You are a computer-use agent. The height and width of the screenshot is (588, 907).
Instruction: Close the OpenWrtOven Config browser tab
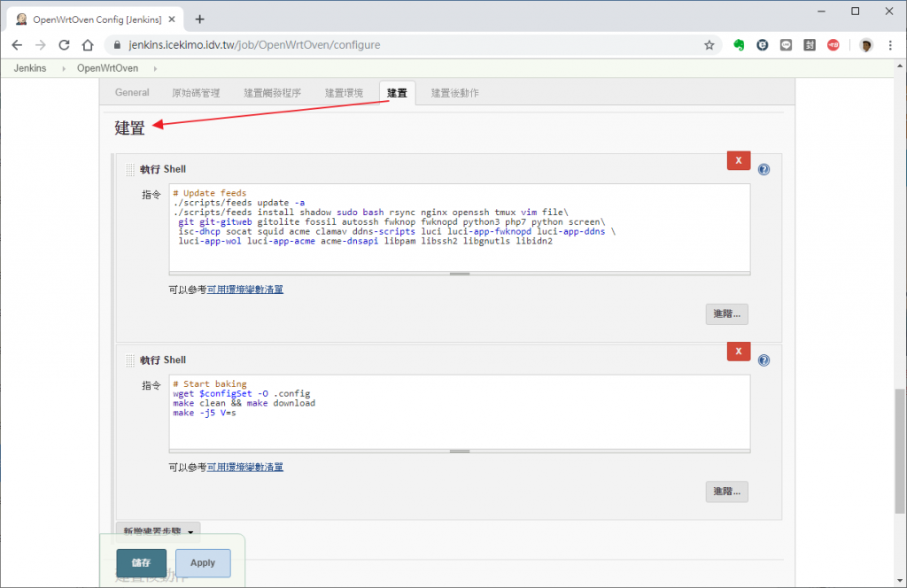tap(172, 19)
